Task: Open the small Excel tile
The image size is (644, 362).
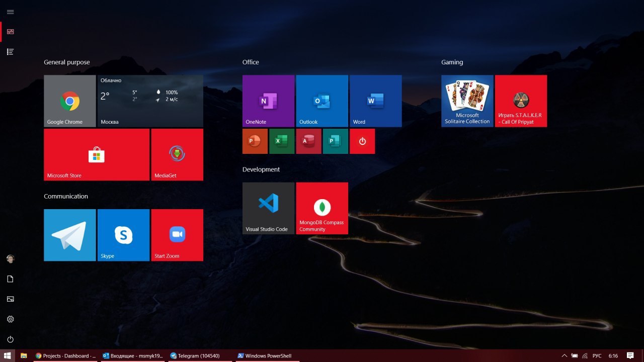Action: [282, 141]
